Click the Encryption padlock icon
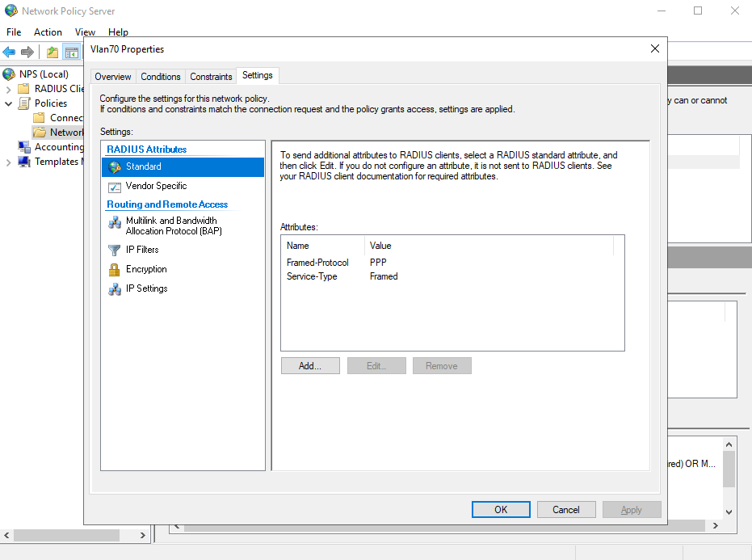Image resolution: width=752 pixels, height=560 pixels. click(x=114, y=270)
